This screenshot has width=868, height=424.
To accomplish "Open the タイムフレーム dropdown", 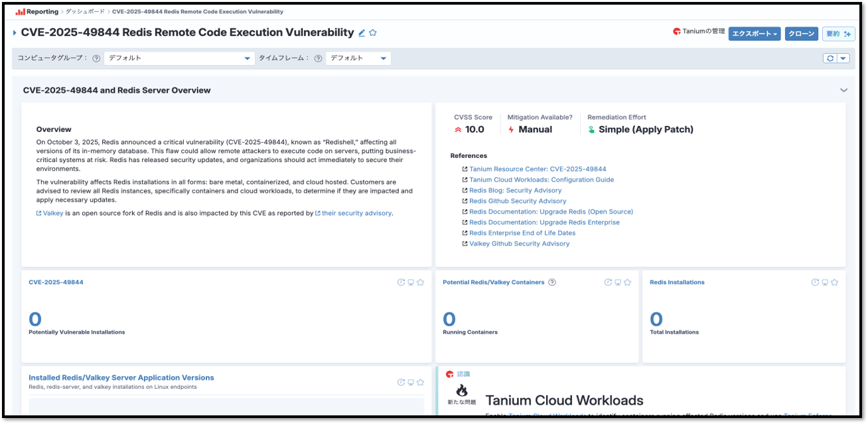I will 358,58.
